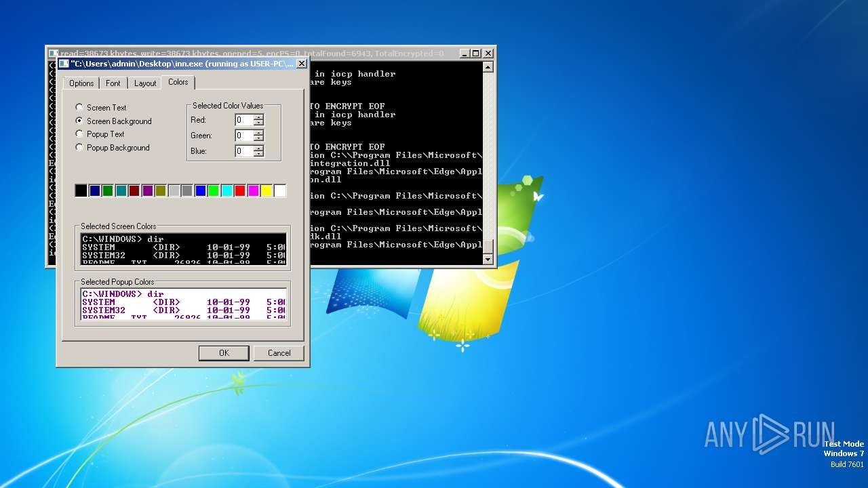The image size is (868, 488).
Task: Open the console window's system menu icon
Action: [x=53, y=54]
